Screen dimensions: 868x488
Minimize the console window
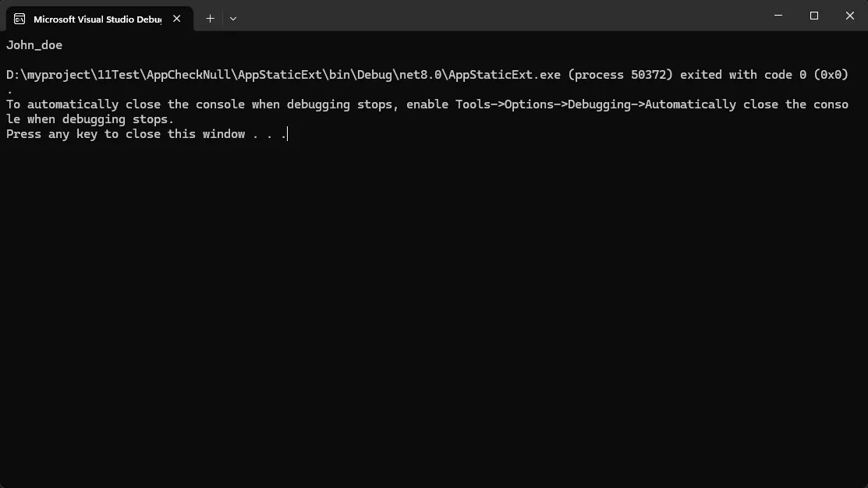[x=778, y=16]
